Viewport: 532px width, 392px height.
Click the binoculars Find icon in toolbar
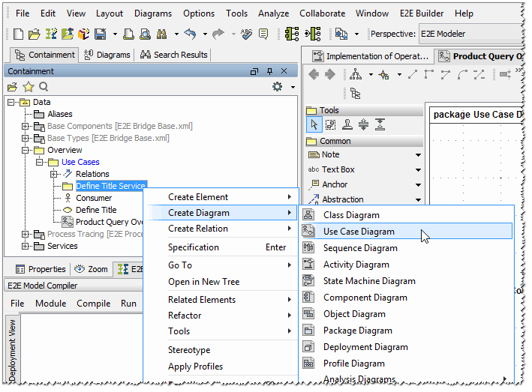tap(161, 34)
